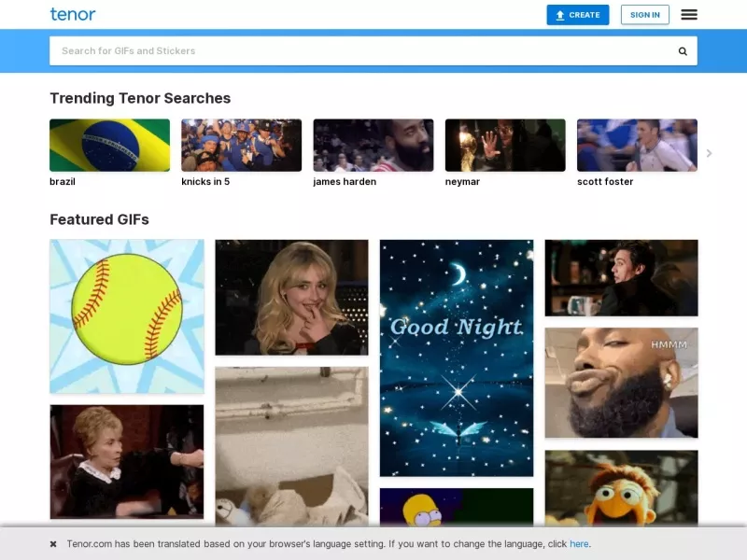This screenshot has width=747, height=560.
Task: Click the 'scott foster' label
Action: (605, 181)
